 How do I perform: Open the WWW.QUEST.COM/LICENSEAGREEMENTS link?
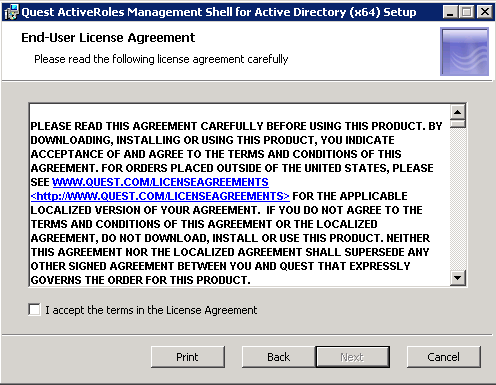click(160, 182)
